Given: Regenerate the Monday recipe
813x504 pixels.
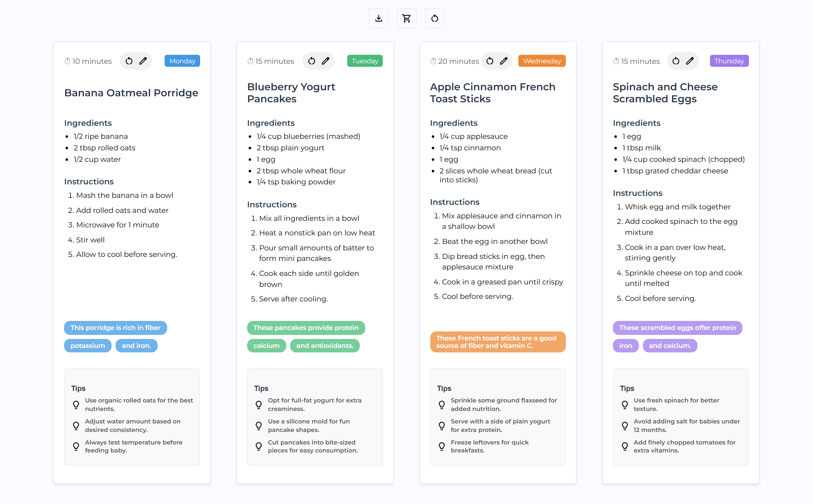Looking at the screenshot, I should (129, 61).
